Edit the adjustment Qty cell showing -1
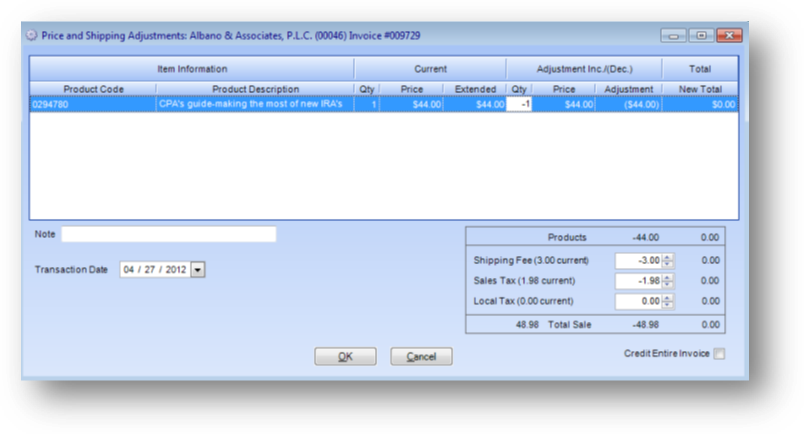 pos(519,104)
